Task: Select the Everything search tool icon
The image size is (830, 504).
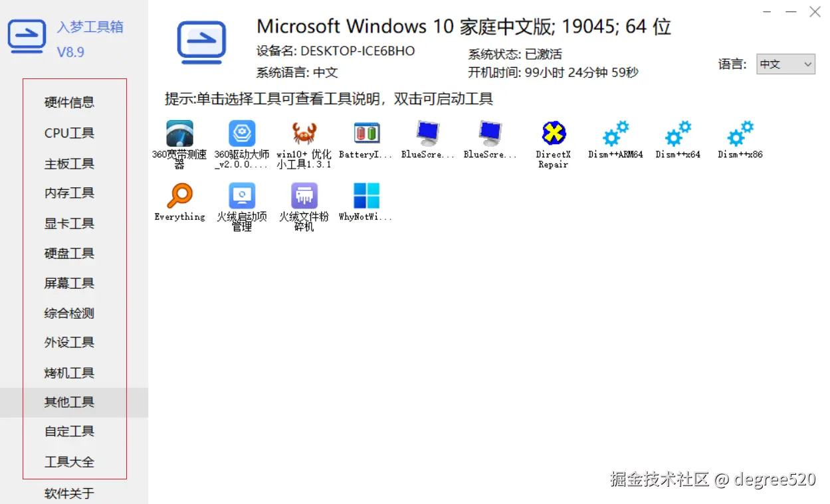Action: 179,196
